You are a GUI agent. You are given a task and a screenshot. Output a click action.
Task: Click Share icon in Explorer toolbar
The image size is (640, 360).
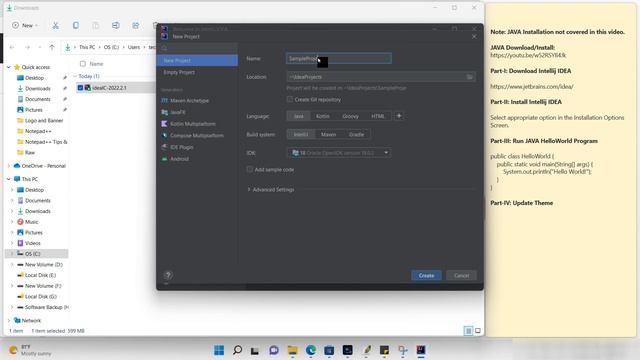[136, 25]
